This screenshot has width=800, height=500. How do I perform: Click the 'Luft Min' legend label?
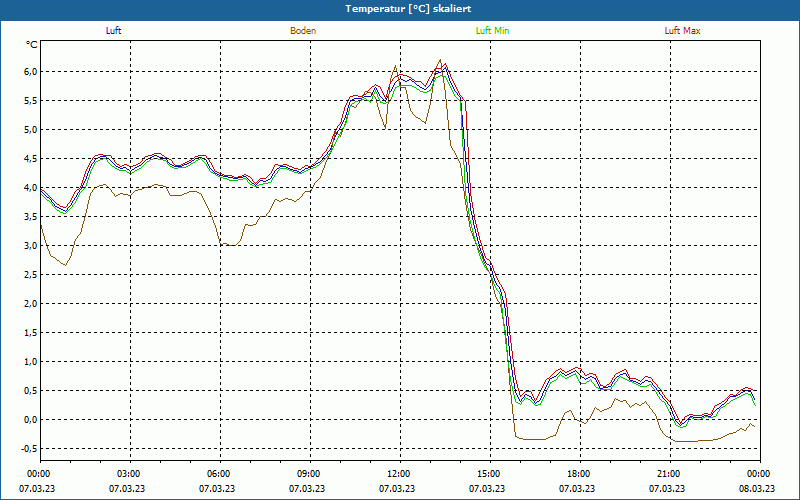point(492,31)
